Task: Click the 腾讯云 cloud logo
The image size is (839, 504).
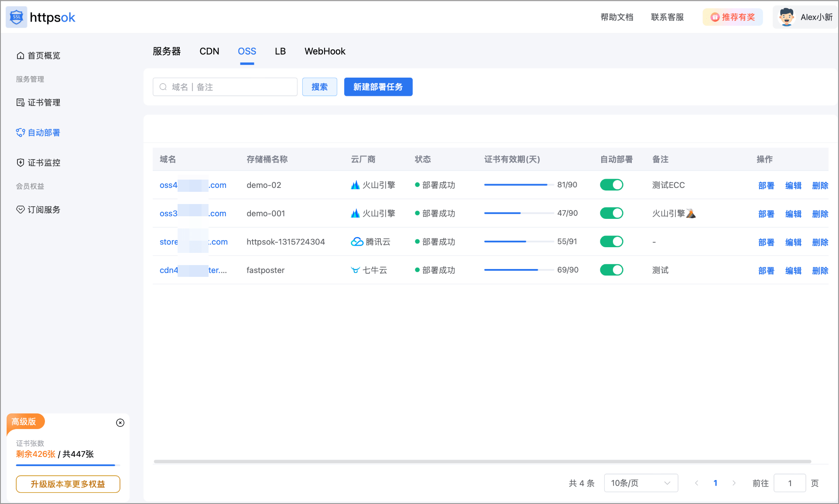Action: tap(357, 242)
